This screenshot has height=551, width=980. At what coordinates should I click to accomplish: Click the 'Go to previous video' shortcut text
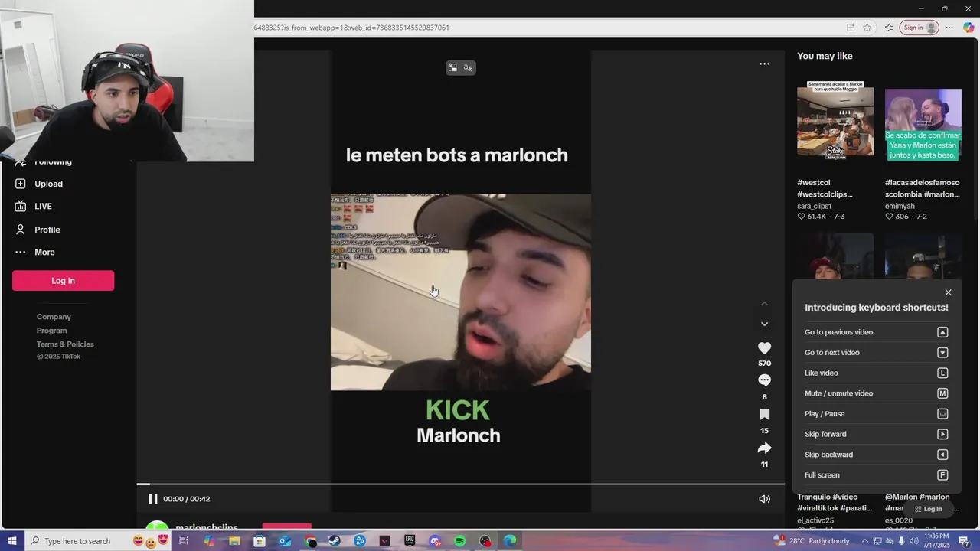tap(838, 332)
